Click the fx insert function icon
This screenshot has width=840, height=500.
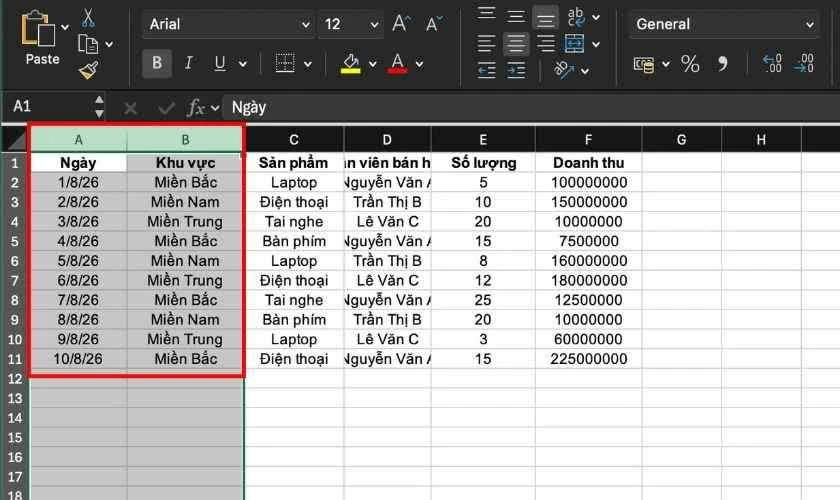tap(195, 108)
